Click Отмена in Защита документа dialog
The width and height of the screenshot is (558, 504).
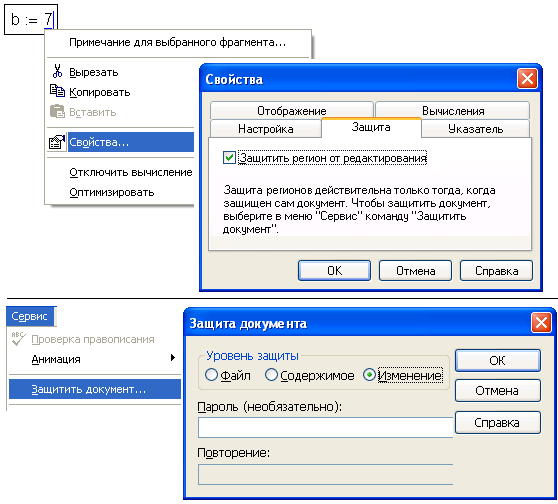[x=497, y=390]
